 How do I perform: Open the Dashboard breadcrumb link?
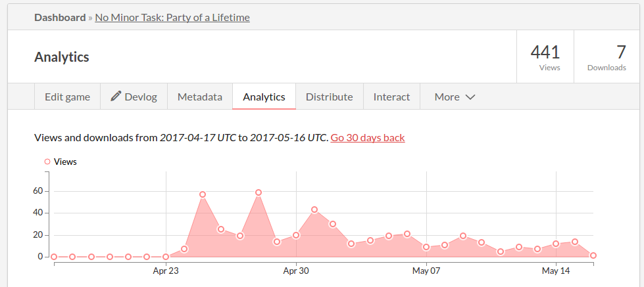tap(60, 18)
